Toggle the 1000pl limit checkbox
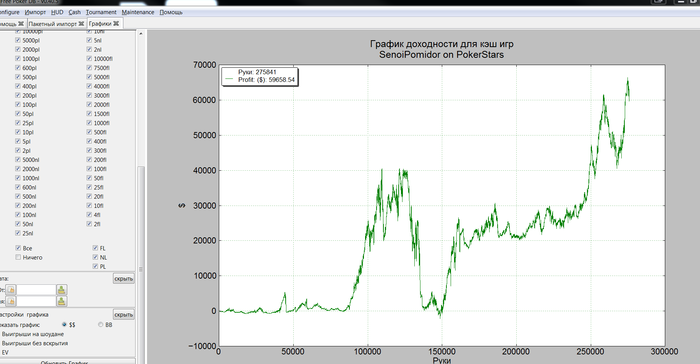Screen dimensions: 700x364 pos(18,59)
